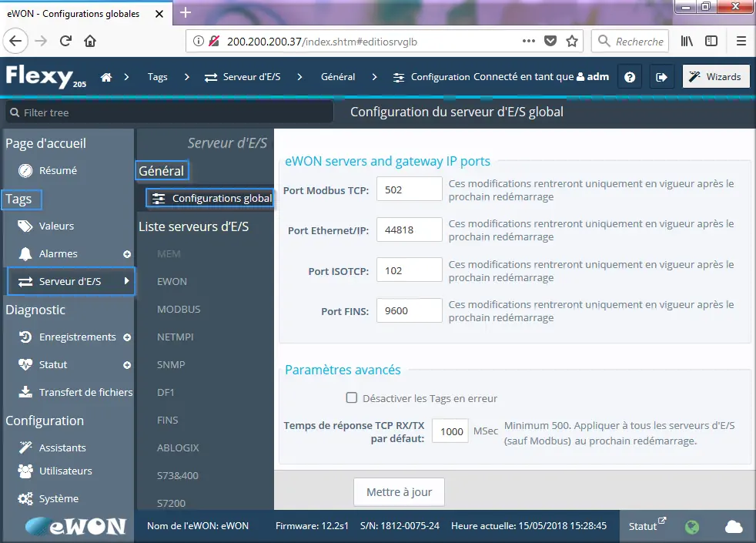The width and height of the screenshot is (756, 543).
Task: Open Utilisateurs users item
Action: point(55,471)
